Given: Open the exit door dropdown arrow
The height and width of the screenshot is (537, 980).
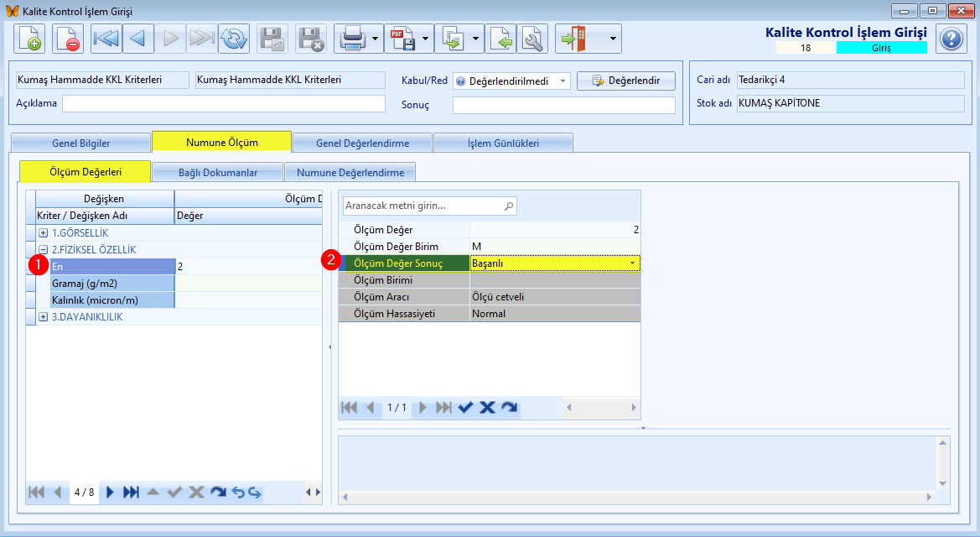Looking at the screenshot, I should 613,39.
